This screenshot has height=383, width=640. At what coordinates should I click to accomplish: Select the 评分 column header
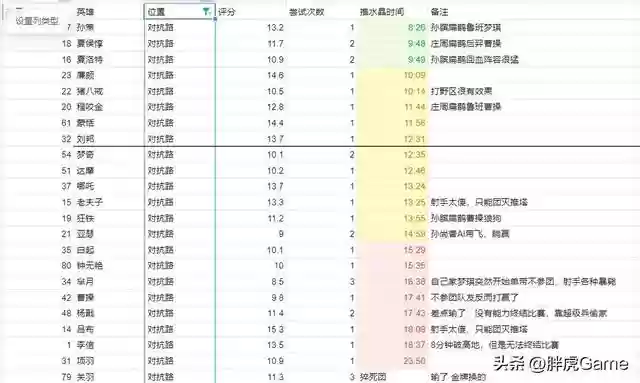pos(227,12)
